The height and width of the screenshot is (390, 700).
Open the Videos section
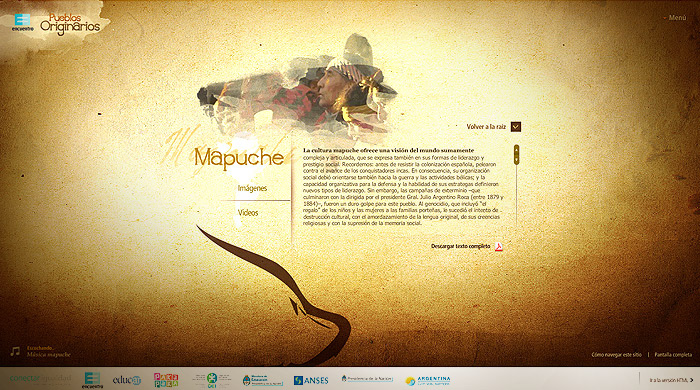tap(248, 213)
